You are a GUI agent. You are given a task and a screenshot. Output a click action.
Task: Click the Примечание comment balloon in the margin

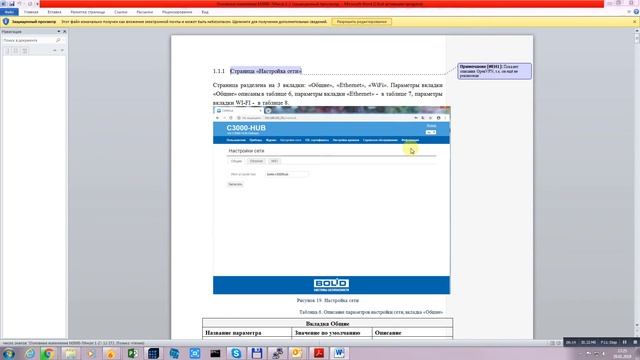[x=494, y=71]
